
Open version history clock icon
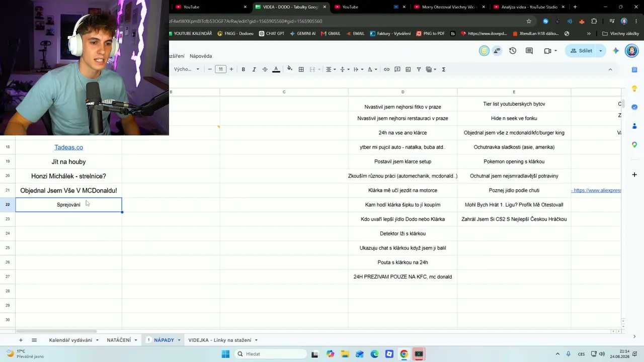(x=513, y=51)
